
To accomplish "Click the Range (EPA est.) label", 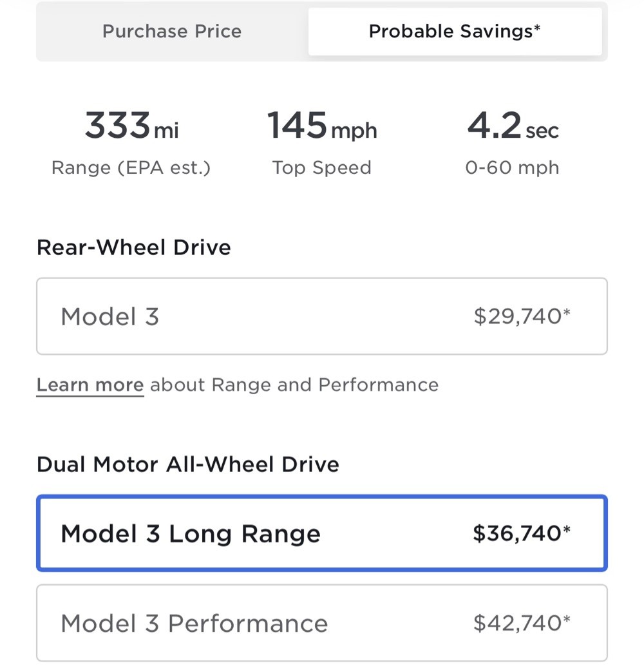I will (x=131, y=167).
